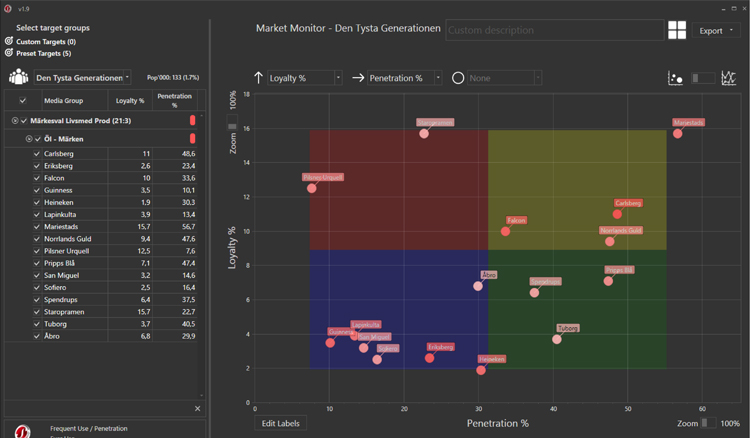Viewport: 750px width, 438px height.
Task: Click the Edit Labels button
Action: click(x=279, y=424)
